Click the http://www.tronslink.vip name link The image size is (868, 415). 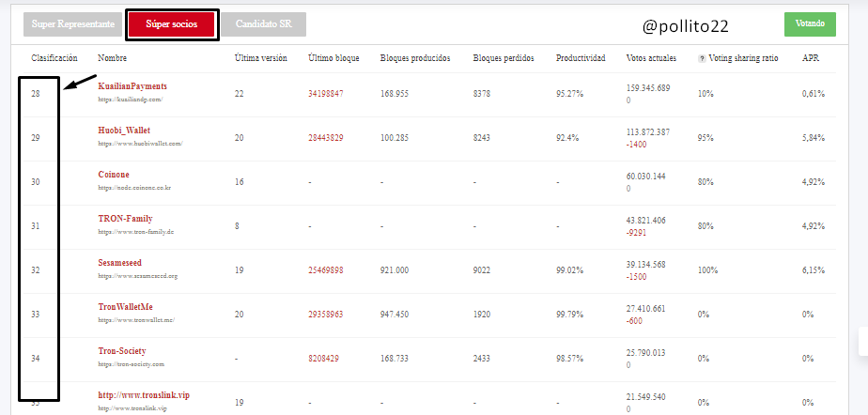[144, 395]
